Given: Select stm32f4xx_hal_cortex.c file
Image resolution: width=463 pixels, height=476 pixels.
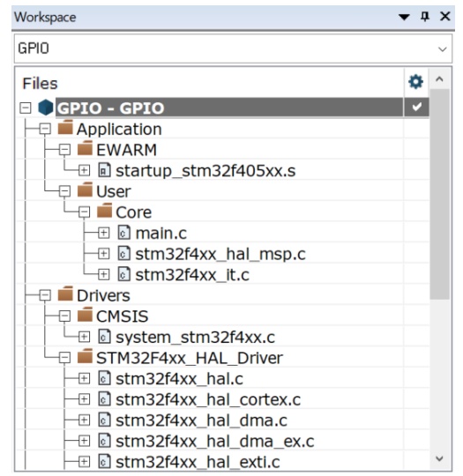Looking at the screenshot, I should (x=208, y=399).
